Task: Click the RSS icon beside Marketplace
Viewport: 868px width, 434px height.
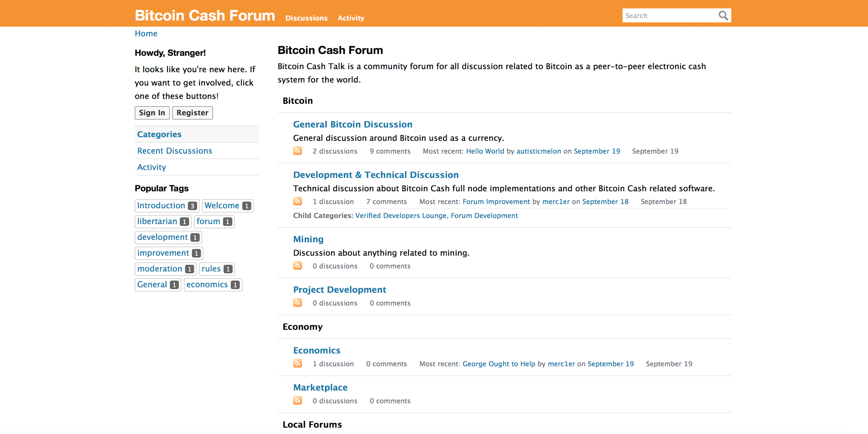Action: tap(298, 401)
